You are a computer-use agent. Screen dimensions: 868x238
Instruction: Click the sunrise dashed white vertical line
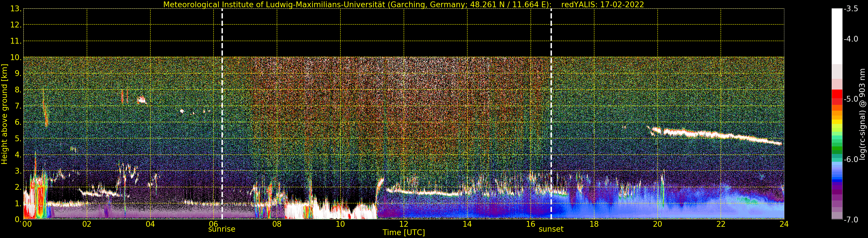222,114
